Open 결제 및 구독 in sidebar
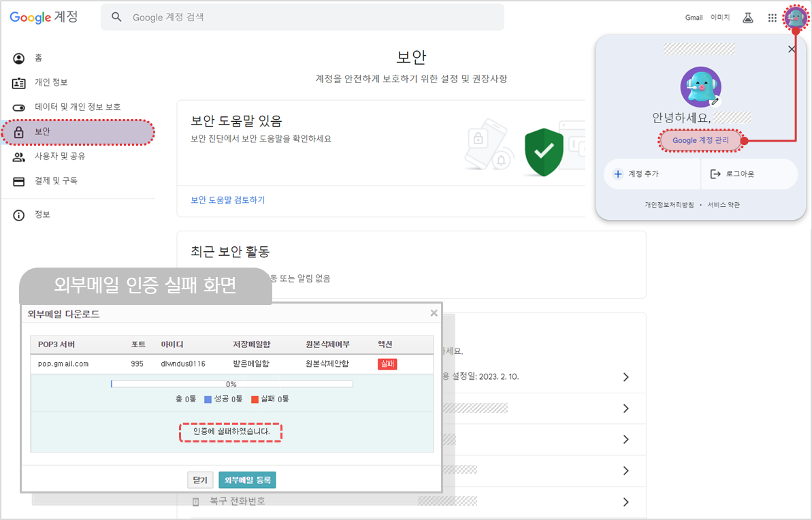 tap(56, 181)
